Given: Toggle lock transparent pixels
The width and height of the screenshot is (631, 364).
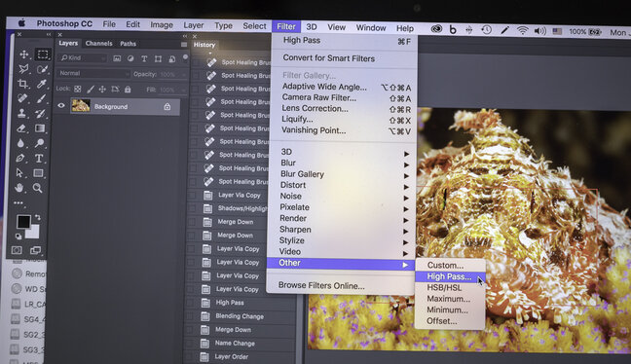Looking at the screenshot, I should [x=78, y=89].
